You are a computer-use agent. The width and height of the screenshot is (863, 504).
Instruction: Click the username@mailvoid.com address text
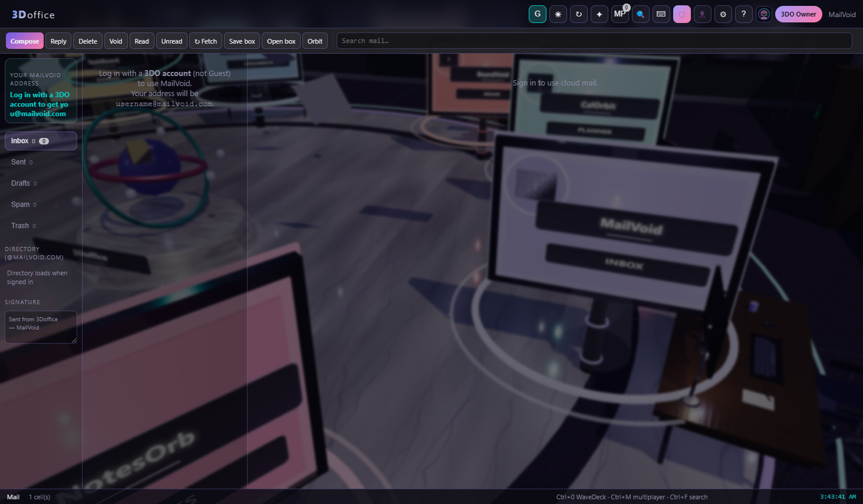coord(164,104)
